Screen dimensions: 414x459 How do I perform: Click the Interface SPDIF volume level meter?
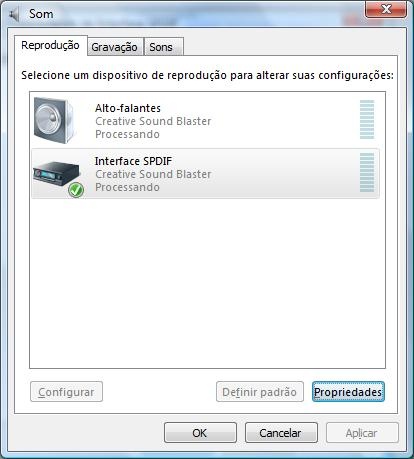(x=367, y=172)
